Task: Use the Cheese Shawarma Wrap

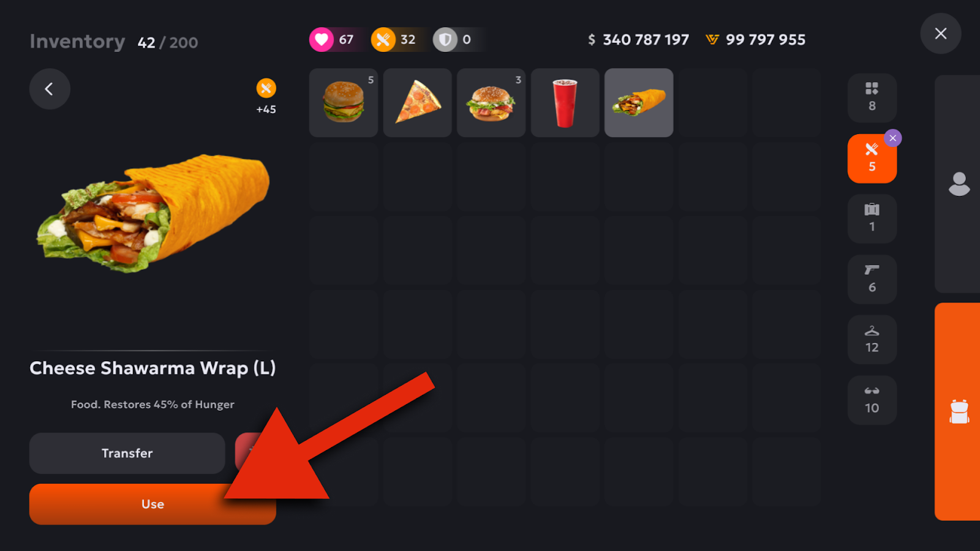Action: [153, 504]
